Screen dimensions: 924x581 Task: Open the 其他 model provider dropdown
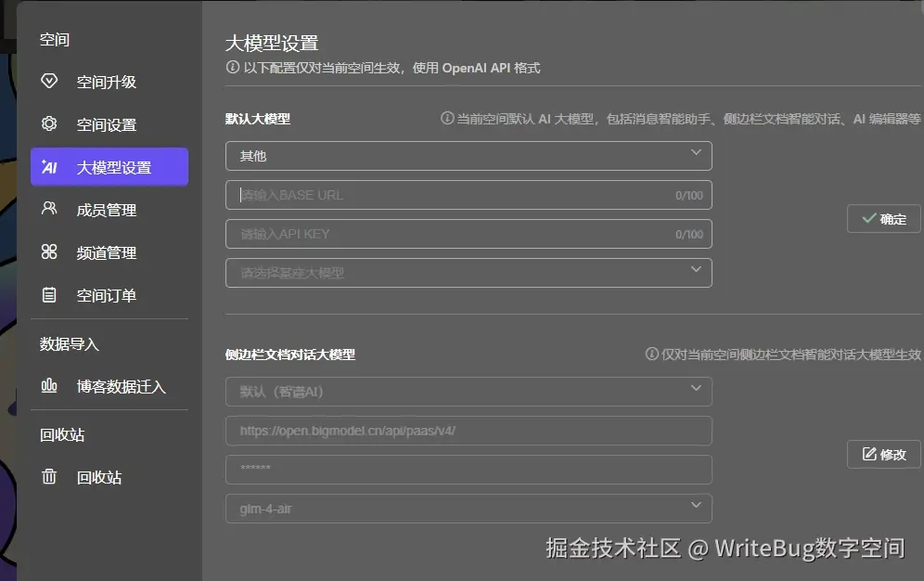tap(468, 155)
